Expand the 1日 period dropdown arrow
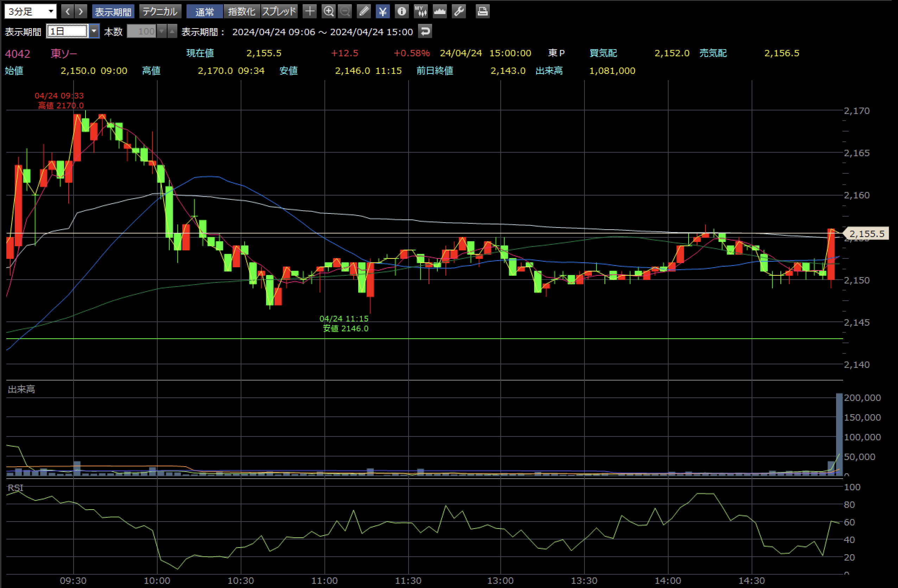The width and height of the screenshot is (898, 588). [94, 31]
